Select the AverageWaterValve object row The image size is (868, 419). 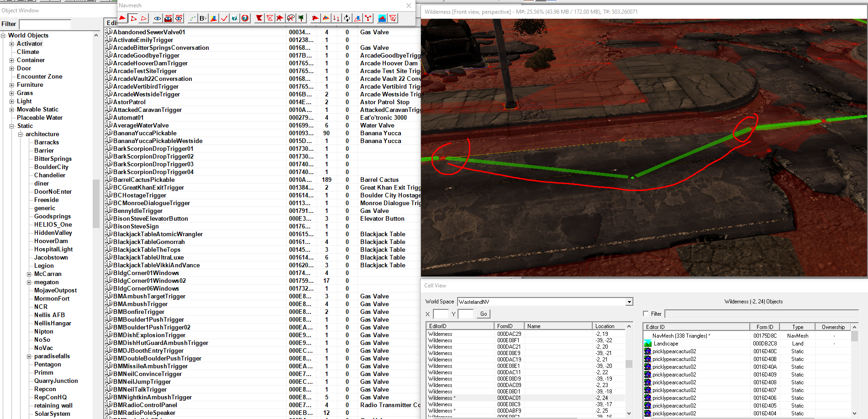click(263, 126)
